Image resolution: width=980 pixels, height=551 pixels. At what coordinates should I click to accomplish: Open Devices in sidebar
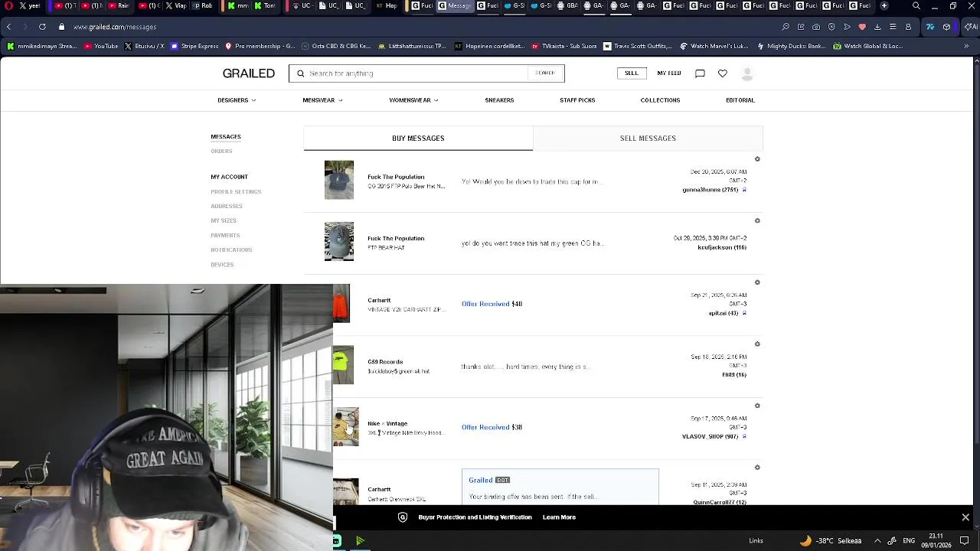(222, 265)
